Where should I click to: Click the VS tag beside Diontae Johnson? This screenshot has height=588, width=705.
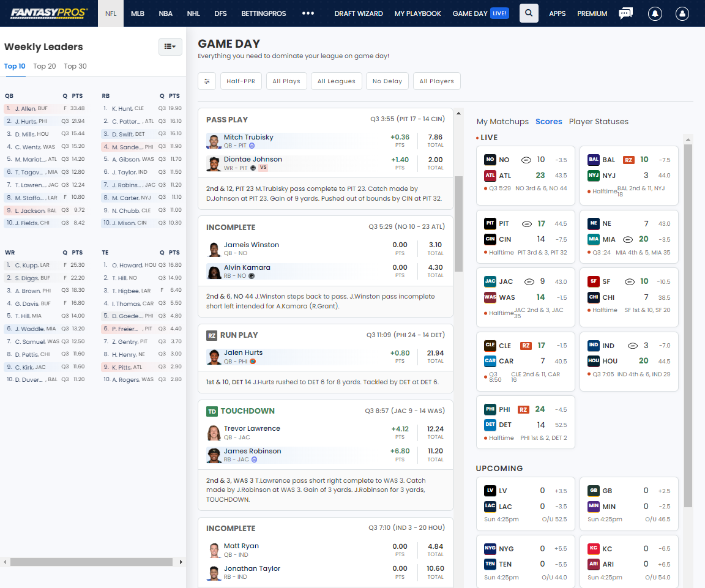point(263,167)
